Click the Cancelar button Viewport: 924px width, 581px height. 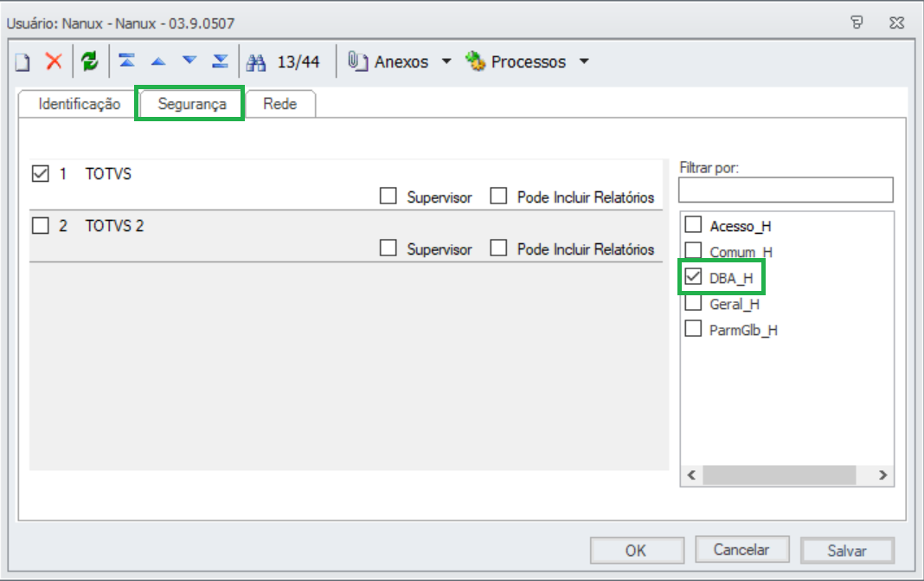[741, 550]
